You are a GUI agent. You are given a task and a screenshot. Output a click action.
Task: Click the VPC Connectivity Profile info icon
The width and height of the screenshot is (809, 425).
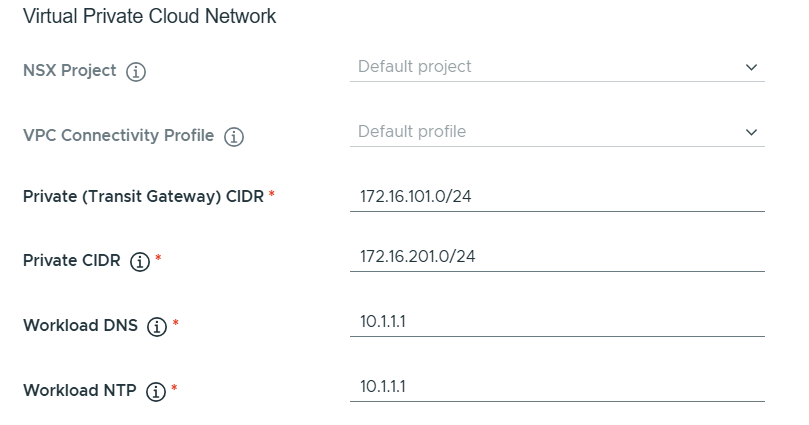point(234,137)
